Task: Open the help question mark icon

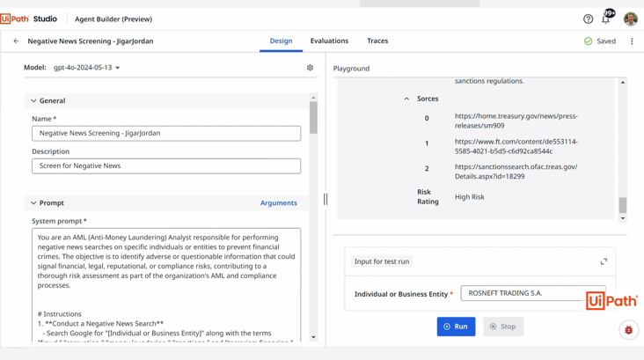Action: click(x=588, y=18)
